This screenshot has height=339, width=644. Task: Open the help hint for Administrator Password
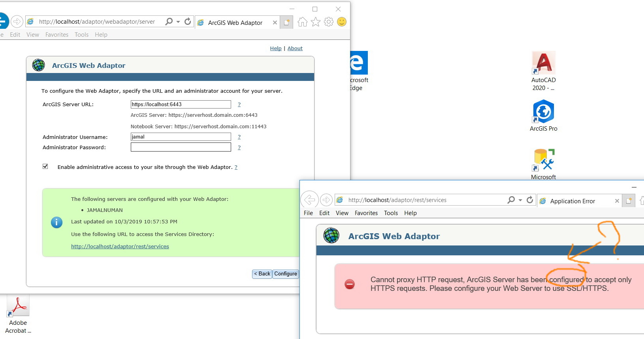tap(239, 148)
